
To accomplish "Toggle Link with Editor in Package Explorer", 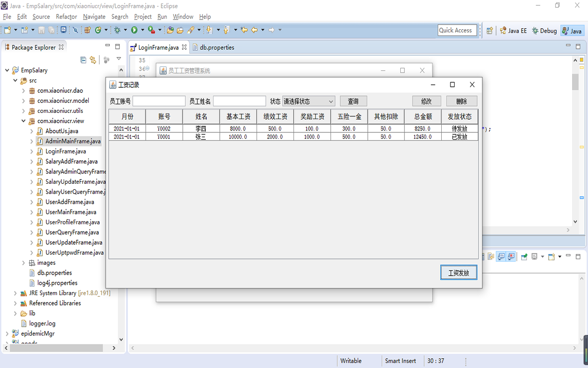I will 93,60.
